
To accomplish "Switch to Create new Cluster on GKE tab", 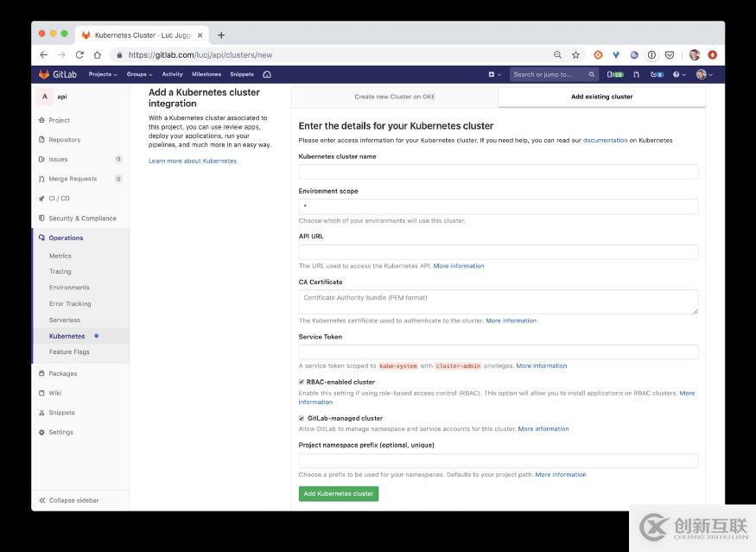I will click(x=394, y=97).
